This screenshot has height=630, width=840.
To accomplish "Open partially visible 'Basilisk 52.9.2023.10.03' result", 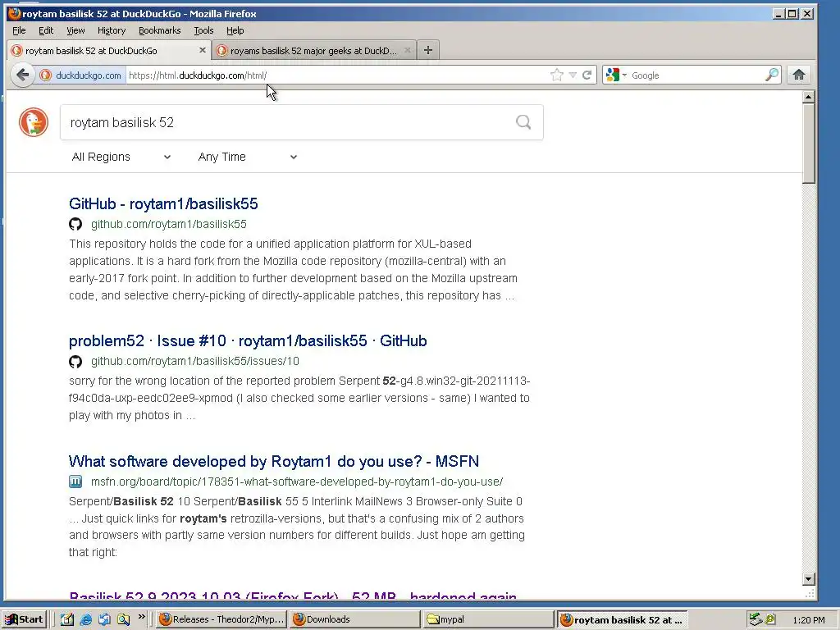I will (293, 595).
